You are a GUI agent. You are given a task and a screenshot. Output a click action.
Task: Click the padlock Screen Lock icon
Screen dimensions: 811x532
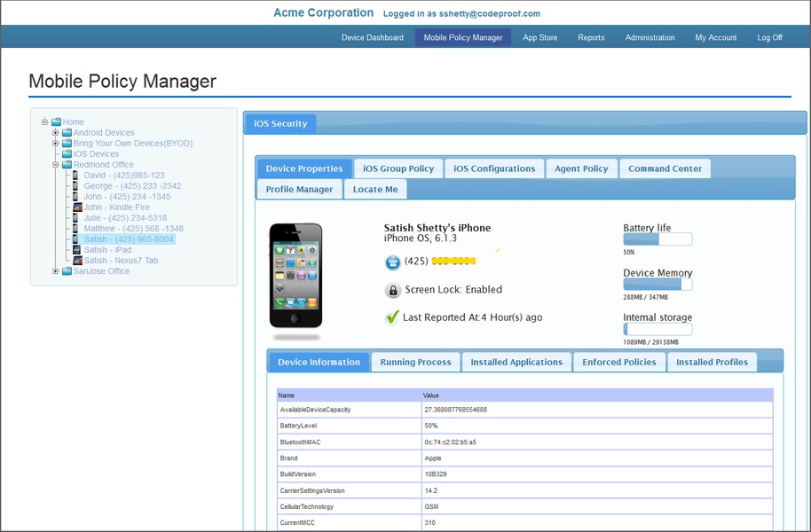click(x=393, y=290)
